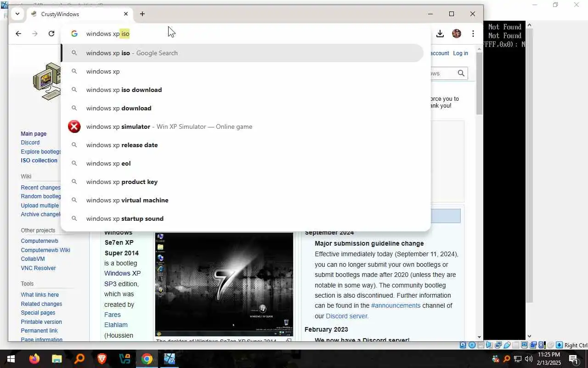This screenshot has width=588, height=368.
Task: Follow the 'Windows XP SP3' article link
Action: click(122, 278)
